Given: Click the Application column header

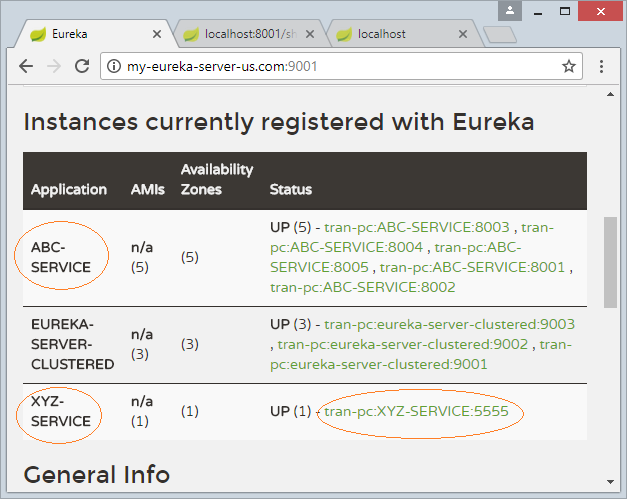Looking at the screenshot, I should click(x=69, y=190).
